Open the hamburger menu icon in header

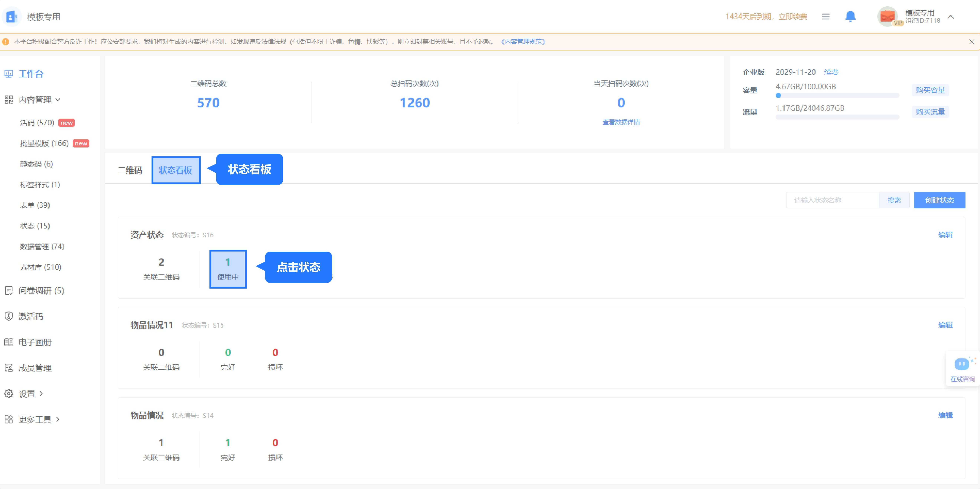[x=825, y=16]
